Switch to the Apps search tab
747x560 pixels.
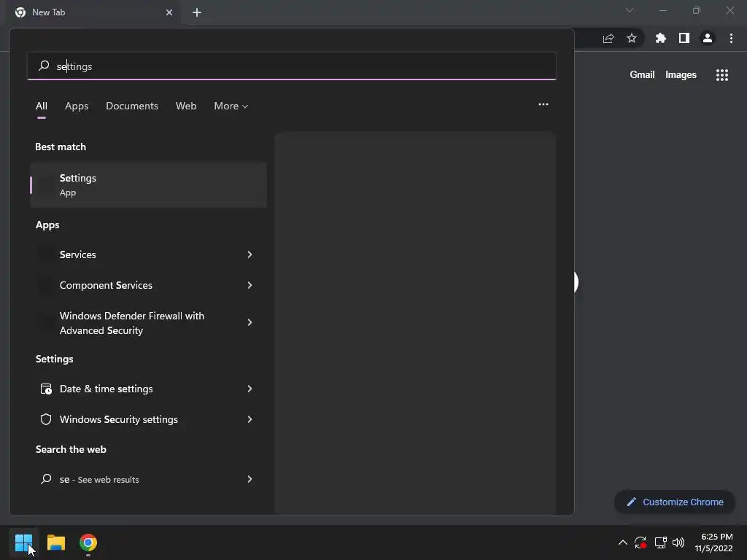pyautogui.click(x=77, y=106)
